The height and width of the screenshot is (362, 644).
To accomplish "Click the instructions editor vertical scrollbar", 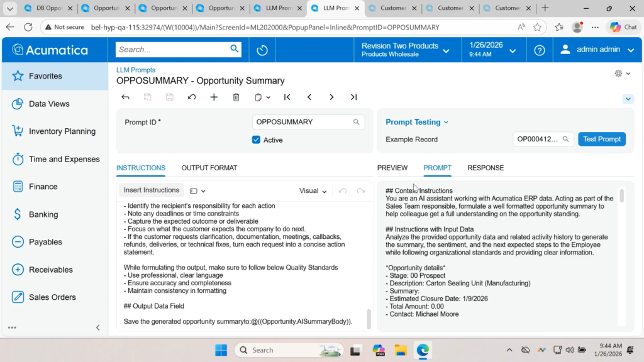I will point(369,318).
